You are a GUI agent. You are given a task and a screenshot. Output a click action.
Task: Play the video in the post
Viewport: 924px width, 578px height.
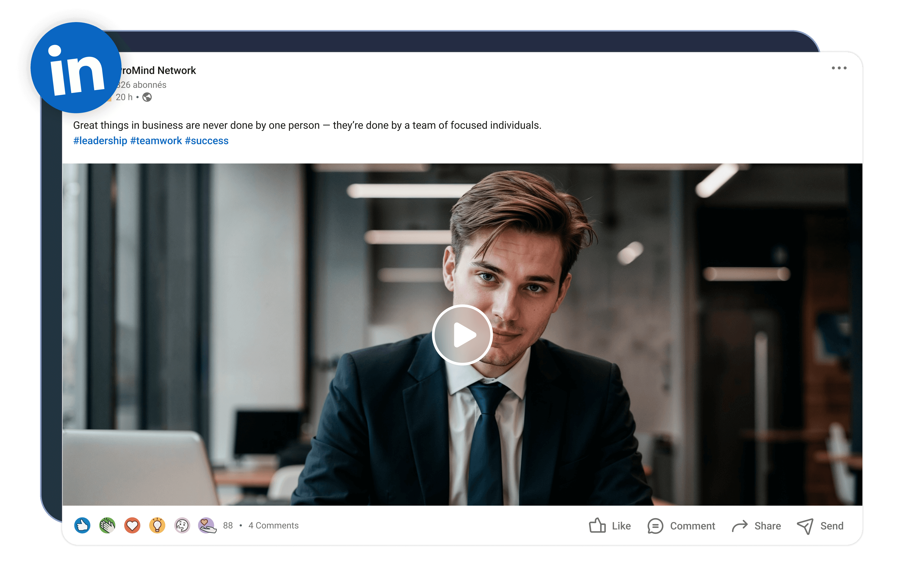(x=462, y=334)
